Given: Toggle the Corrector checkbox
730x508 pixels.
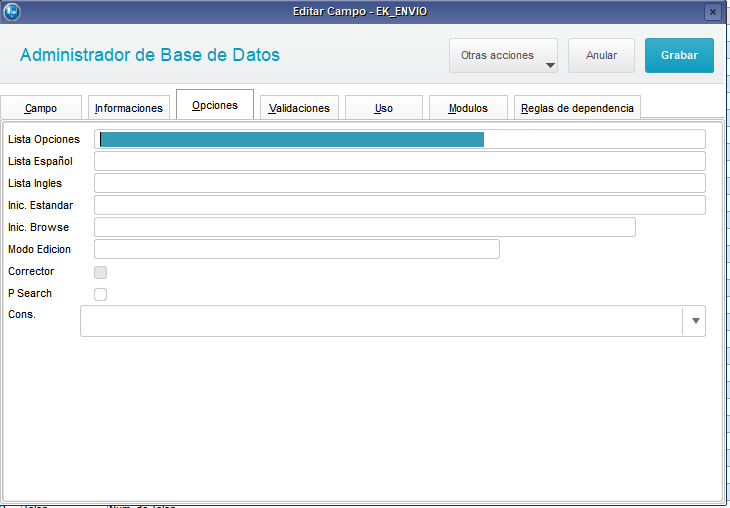Looking at the screenshot, I should (x=101, y=272).
